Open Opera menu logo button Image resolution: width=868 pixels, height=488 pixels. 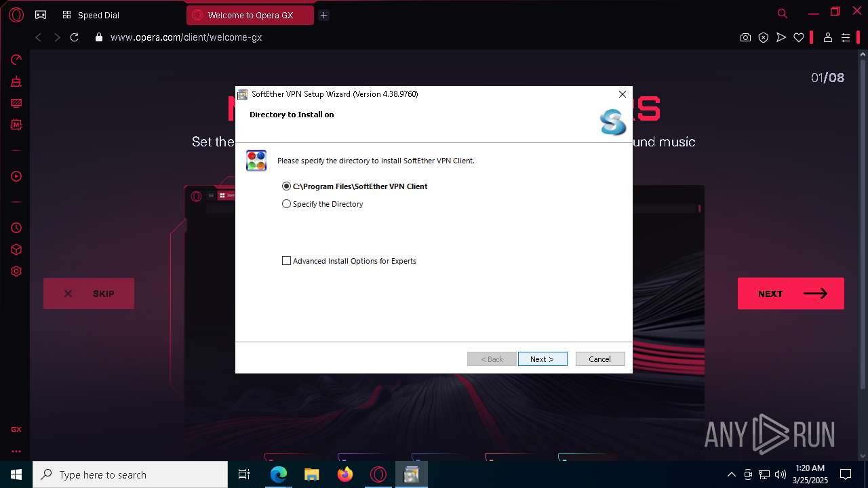[x=16, y=15]
